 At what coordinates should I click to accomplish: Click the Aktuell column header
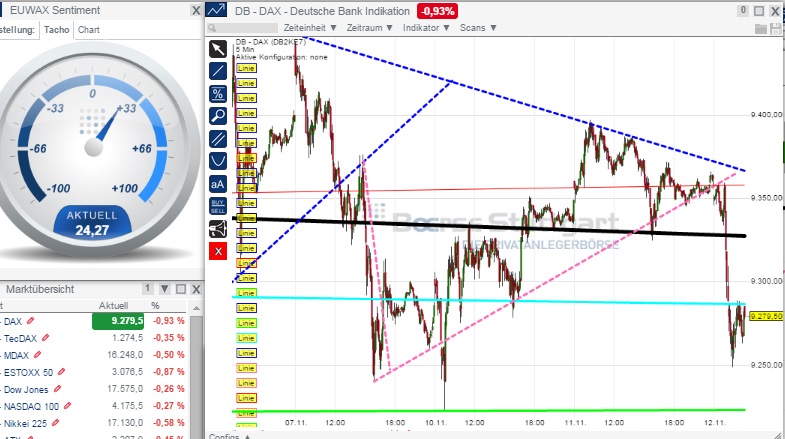point(113,305)
